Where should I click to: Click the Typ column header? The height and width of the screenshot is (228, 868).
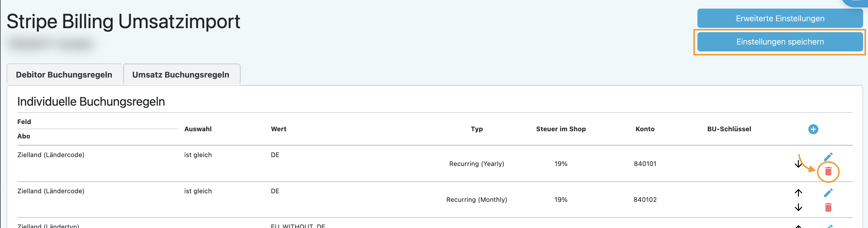(x=477, y=129)
